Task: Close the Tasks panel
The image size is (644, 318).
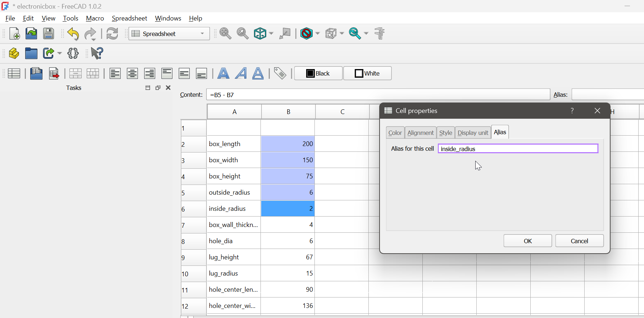Action: pyautogui.click(x=168, y=88)
